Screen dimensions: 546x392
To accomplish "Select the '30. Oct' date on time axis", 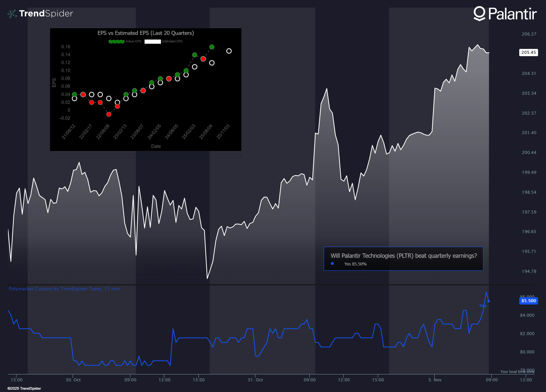I will point(73,380).
